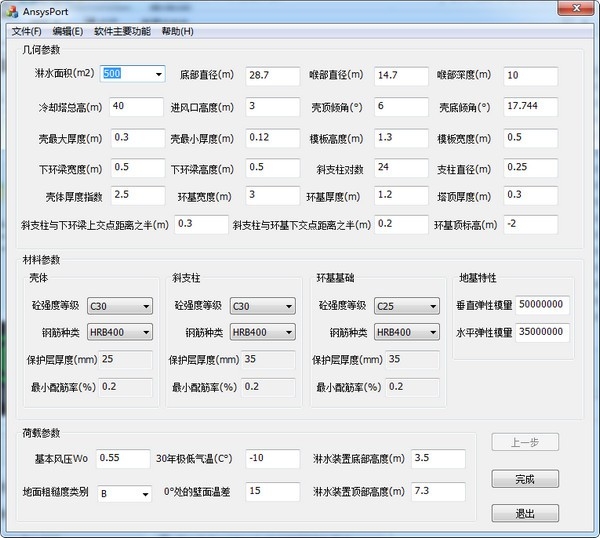Click the 完成 button
Viewport: 600px width, 538px height.
(x=525, y=479)
